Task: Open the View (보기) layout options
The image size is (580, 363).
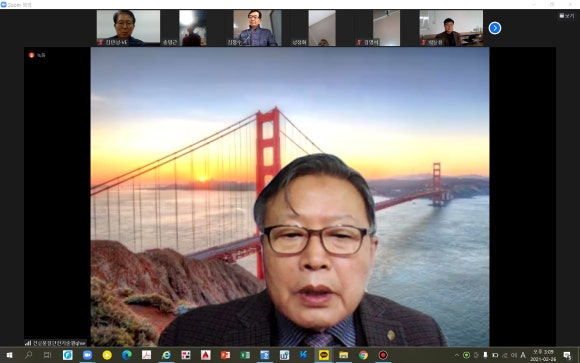Action: click(567, 16)
